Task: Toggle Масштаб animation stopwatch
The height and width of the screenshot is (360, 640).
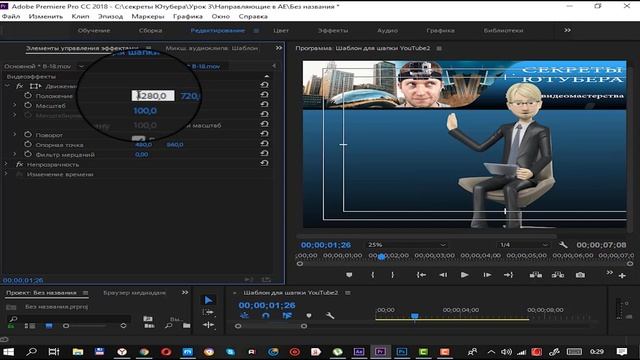Action: point(28,105)
